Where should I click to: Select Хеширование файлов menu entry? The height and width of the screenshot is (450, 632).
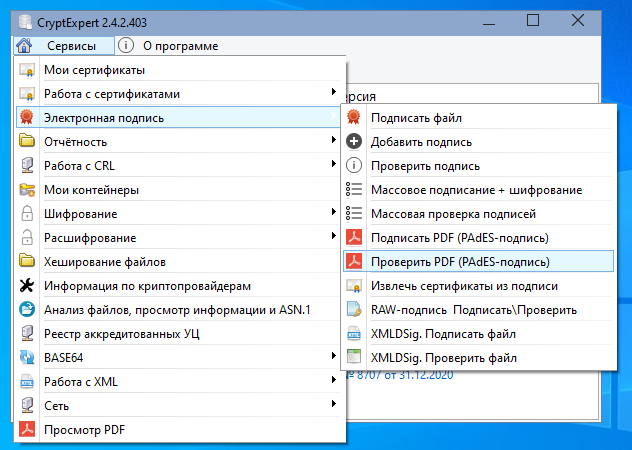[x=105, y=262]
